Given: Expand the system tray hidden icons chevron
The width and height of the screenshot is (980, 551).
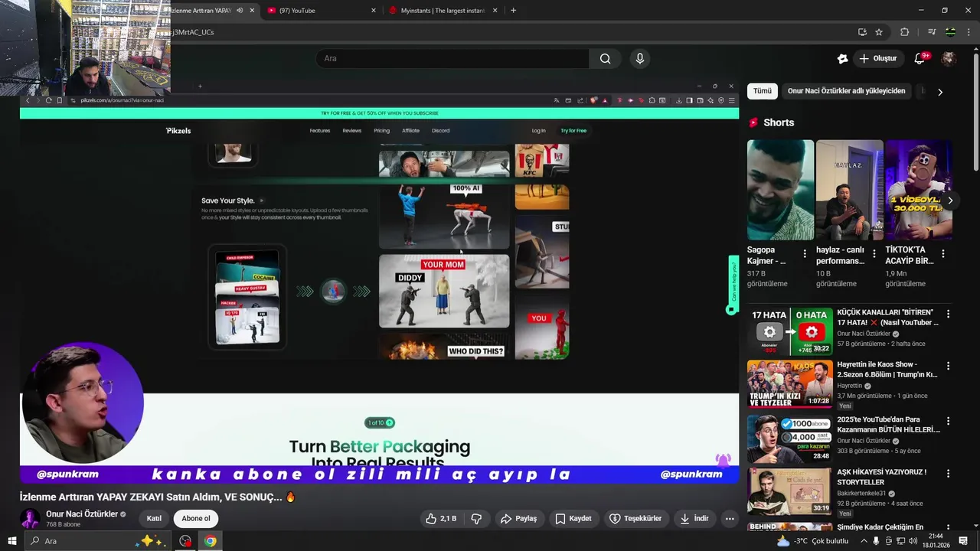Looking at the screenshot, I should (x=864, y=541).
